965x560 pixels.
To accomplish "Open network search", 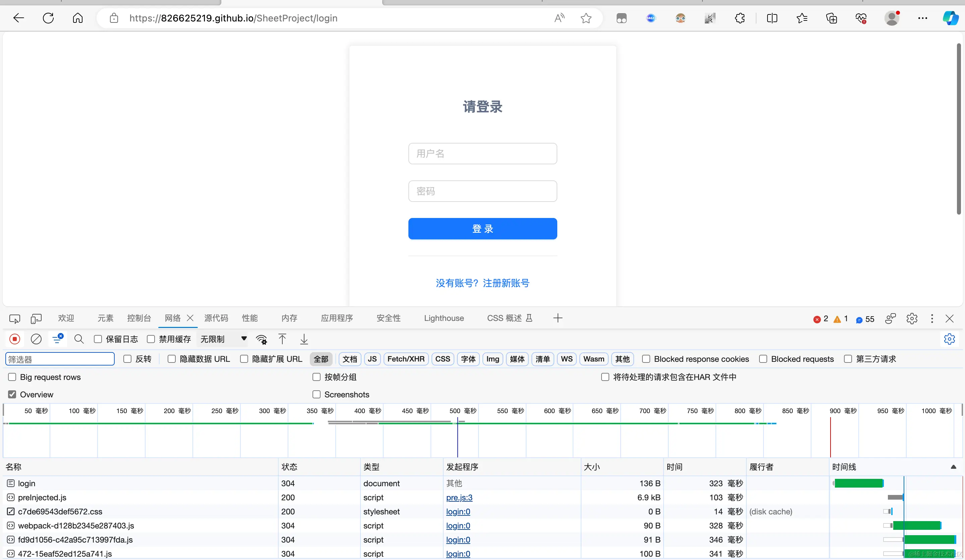I will tap(79, 339).
